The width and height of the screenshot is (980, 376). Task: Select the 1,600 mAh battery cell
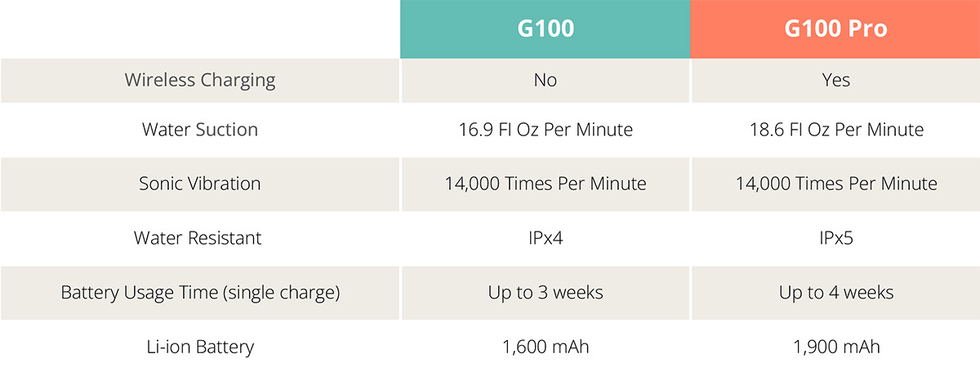pos(546,347)
